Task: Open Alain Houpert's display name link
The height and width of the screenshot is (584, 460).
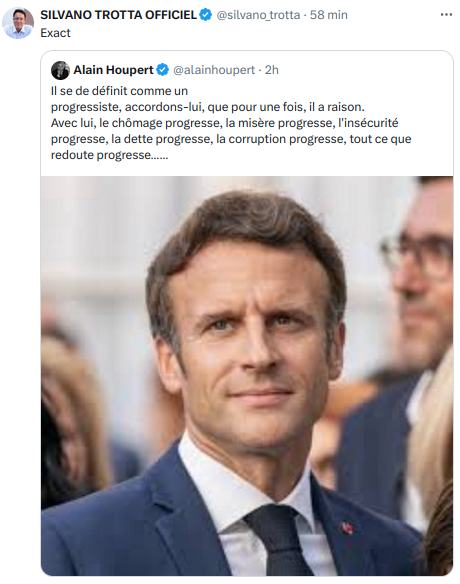Action: (113, 70)
